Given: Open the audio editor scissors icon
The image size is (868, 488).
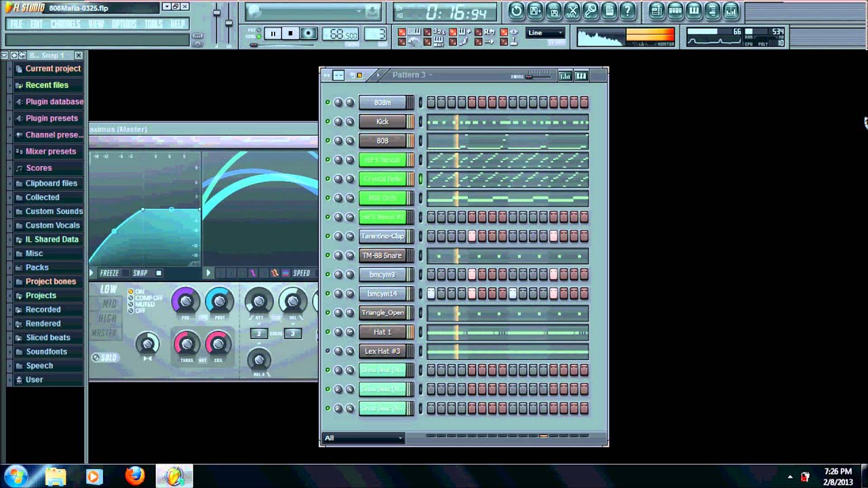Looking at the screenshot, I should (x=572, y=10).
